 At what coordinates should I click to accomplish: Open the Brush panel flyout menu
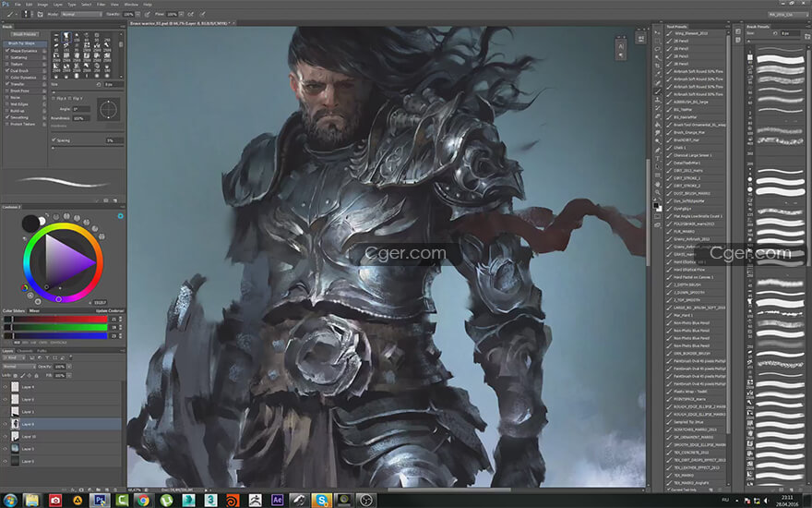click(122, 27)
